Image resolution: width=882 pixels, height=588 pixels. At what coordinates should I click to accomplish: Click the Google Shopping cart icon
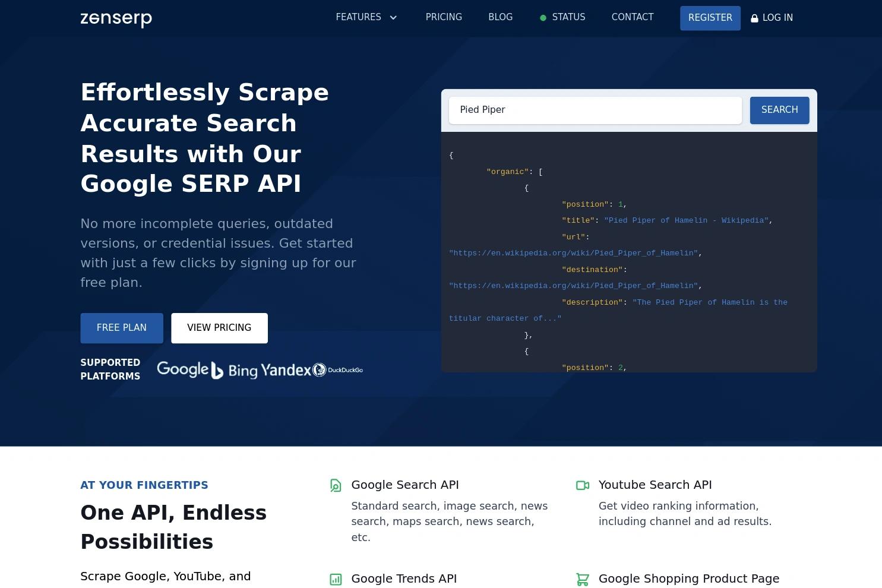coord(583,579)
